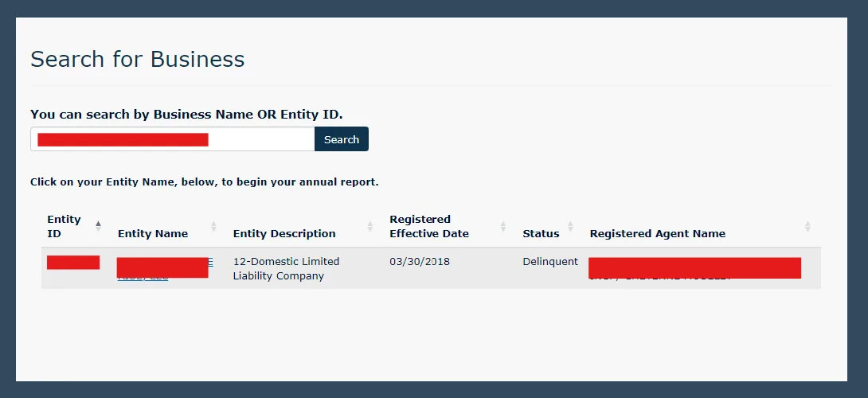The height and width of the screenshot is (398, 868).
Task: Click Registered Agent Name header text
Action: click(658, 233)
